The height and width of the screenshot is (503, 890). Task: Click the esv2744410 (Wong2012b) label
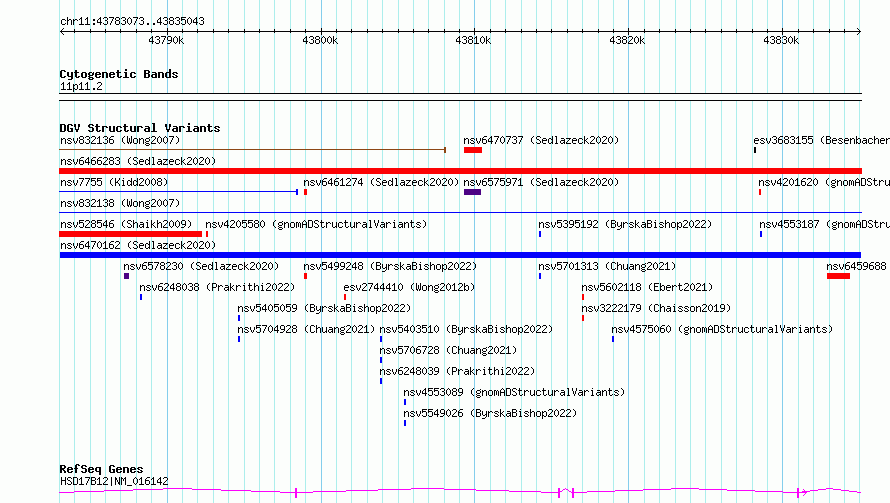409,287
